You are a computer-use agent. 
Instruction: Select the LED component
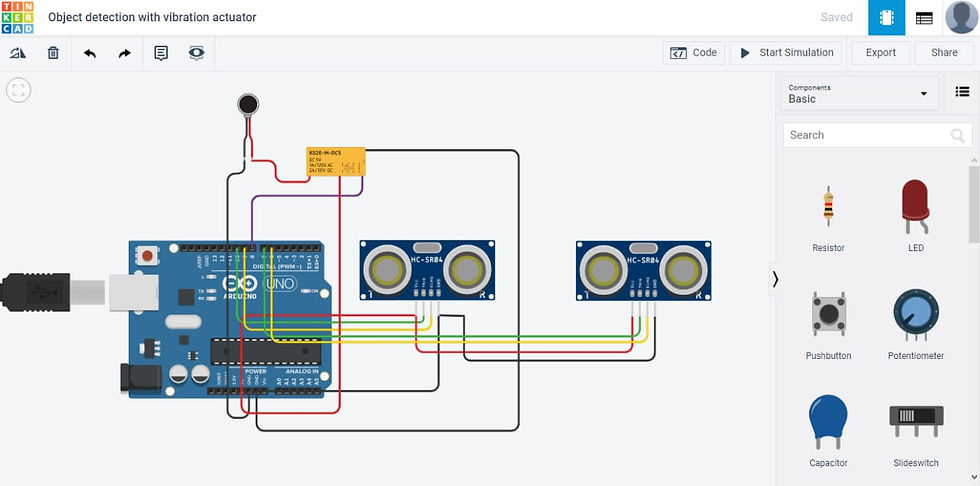click(916, 216)
